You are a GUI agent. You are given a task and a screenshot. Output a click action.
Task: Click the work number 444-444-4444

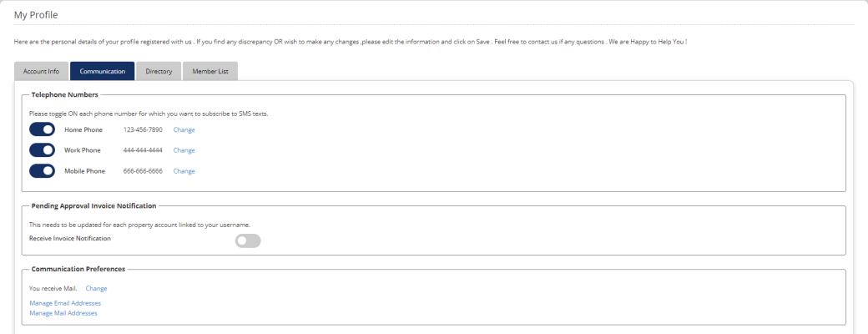[143, 150]
